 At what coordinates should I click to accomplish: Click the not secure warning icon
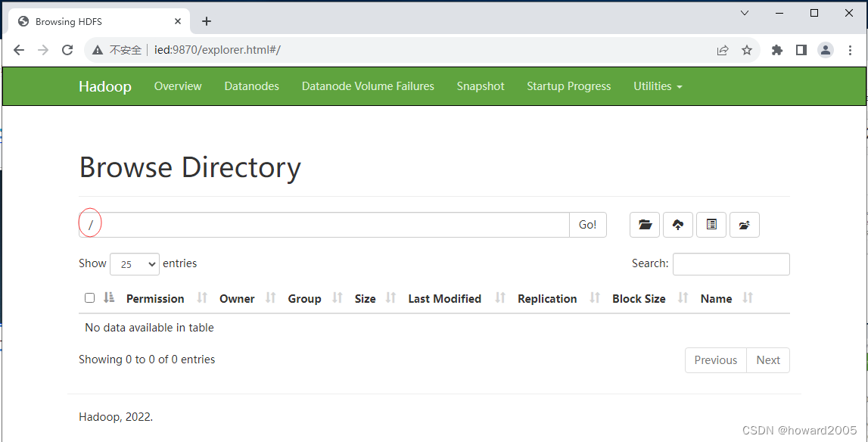98,51
